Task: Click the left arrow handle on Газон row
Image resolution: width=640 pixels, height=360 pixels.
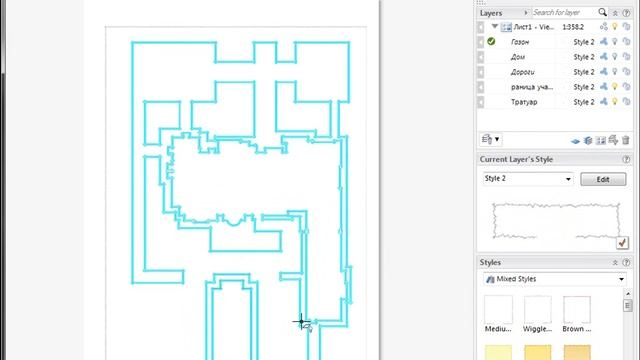Action: [x=481, y=42]
